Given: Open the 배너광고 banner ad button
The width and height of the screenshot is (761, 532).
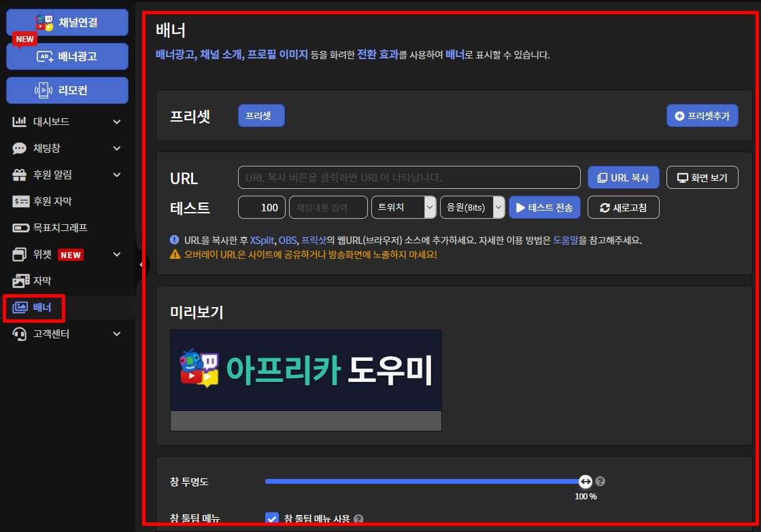Looking at the screenshot, I should click(x=67, y=56).
